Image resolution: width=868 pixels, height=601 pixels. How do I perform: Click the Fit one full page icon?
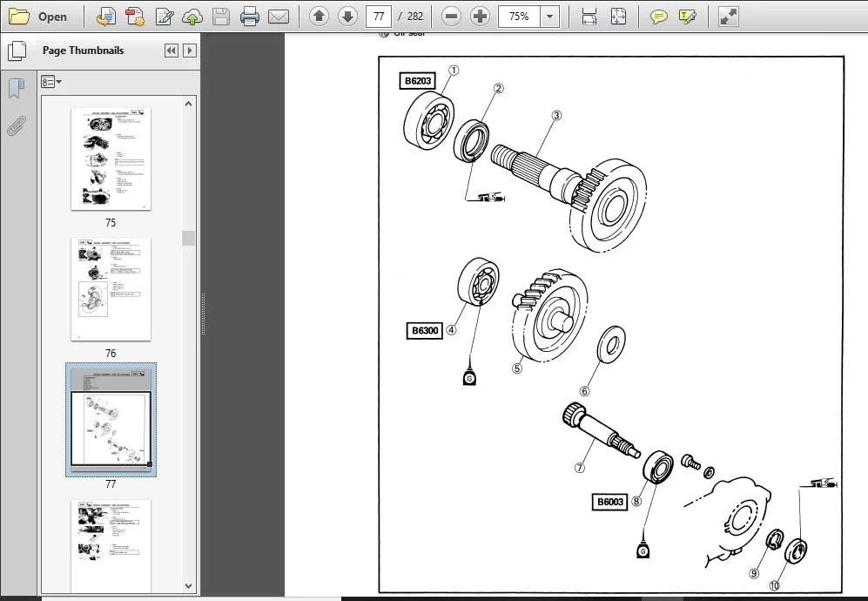pyautogui.click(x=618, y=17)
